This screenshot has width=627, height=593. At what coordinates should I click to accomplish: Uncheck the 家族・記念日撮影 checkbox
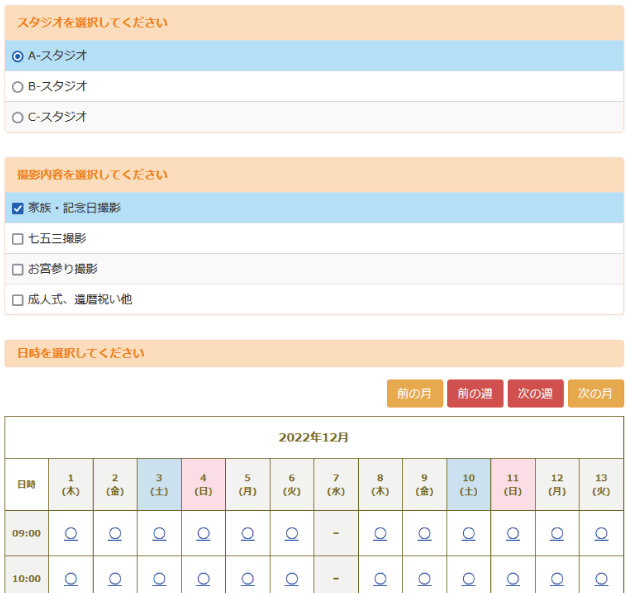[x=17, y=208]
